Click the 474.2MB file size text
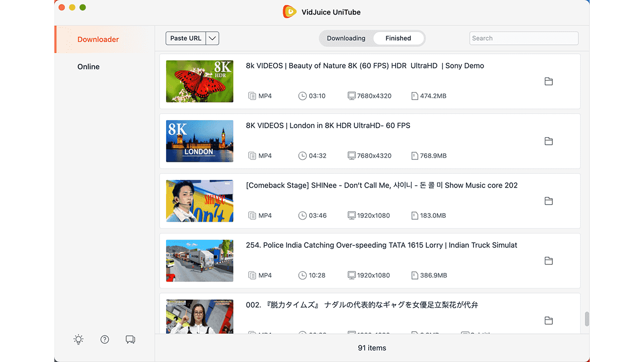 coord(433,96)
